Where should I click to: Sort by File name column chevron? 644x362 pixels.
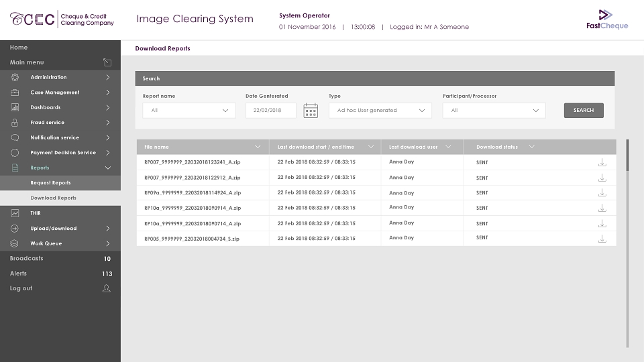click(x=258, y=147)
